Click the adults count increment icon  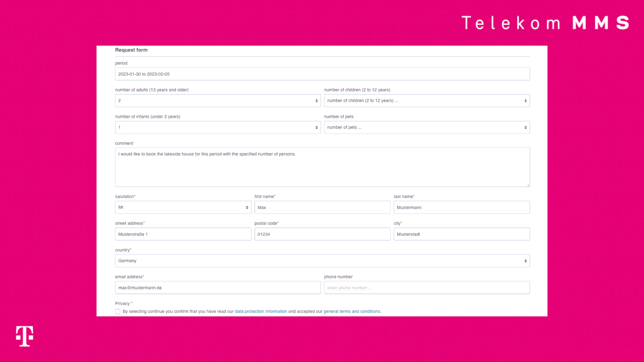[317, 99]
